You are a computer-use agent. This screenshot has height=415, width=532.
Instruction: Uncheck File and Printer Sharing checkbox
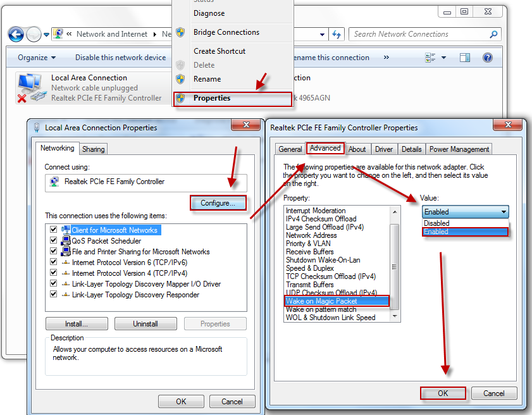coord(53,251)
